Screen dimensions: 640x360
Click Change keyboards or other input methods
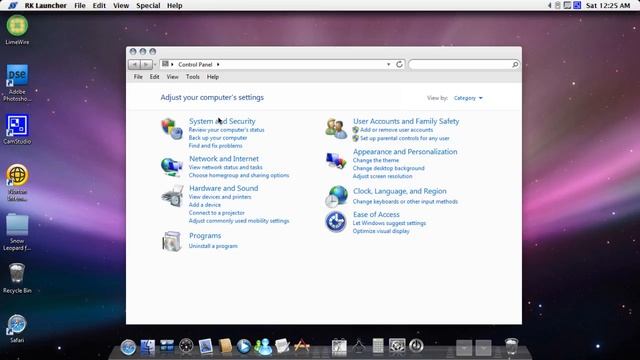coord(405,202)
